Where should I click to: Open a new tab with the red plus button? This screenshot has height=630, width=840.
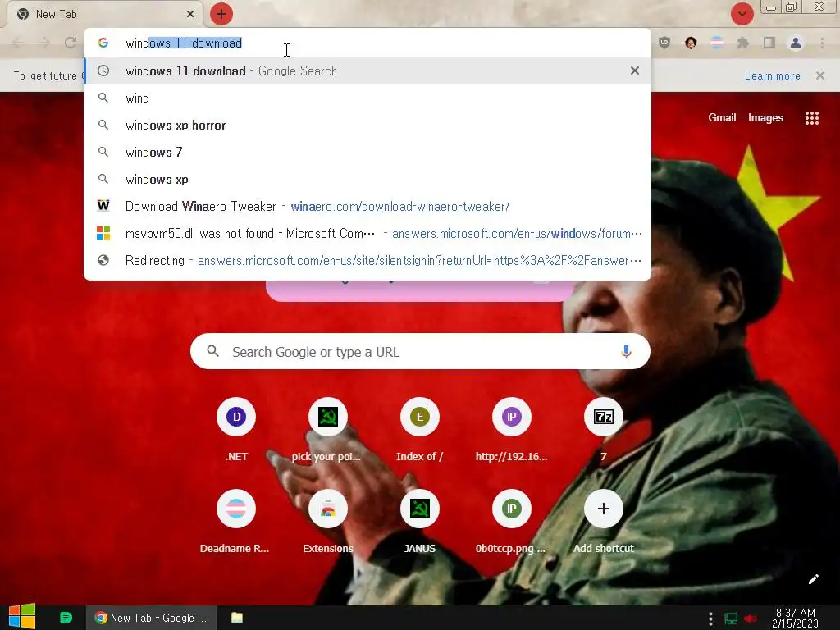[221, 14]
